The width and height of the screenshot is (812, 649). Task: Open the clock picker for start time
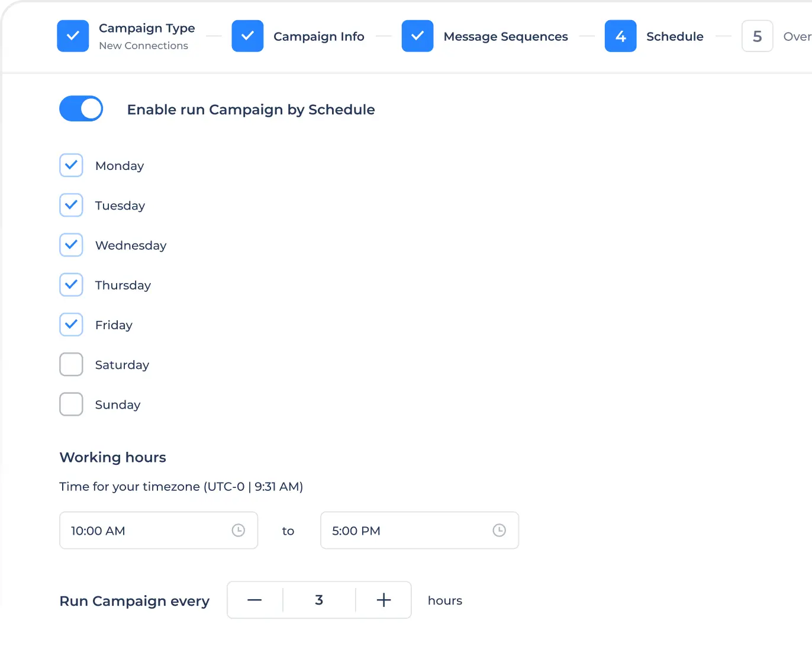click(x=238, y=531)
